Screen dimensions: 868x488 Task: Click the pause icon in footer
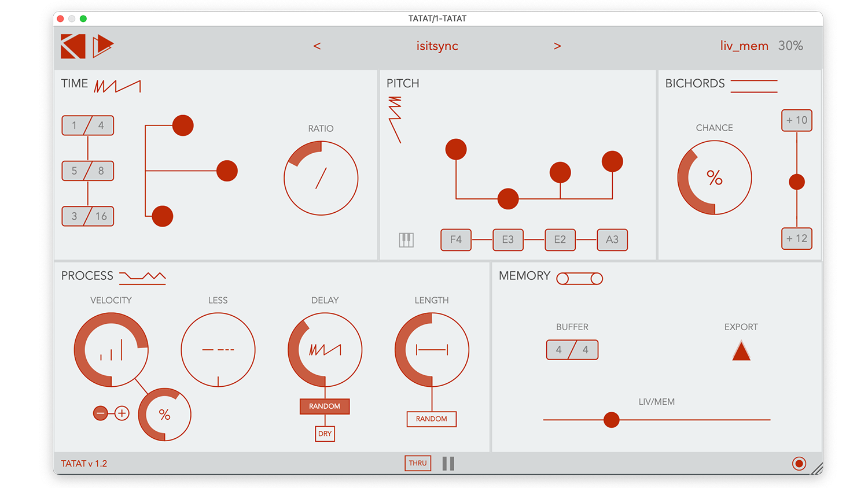(448, 464)
